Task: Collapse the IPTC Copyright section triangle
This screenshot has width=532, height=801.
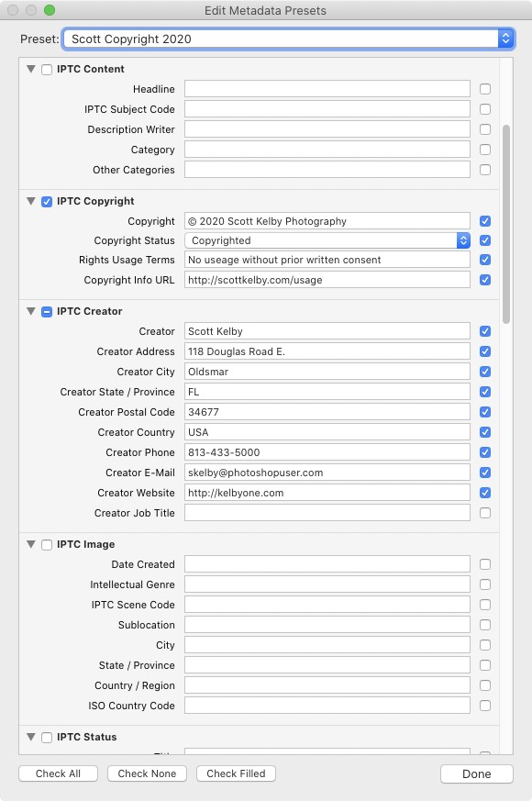Action: click(31, 201)
